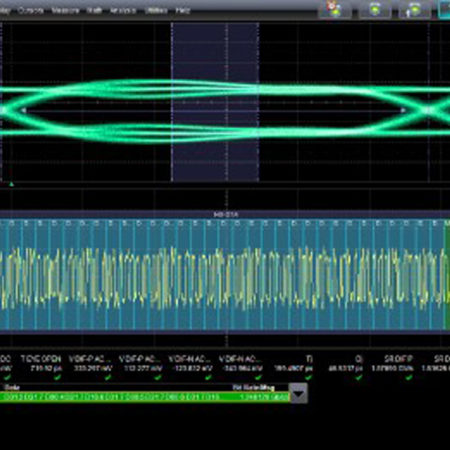Click the green pass checkmark under TEYE OPEN
This screenshot has height=450, width=450.
[57, 377]
